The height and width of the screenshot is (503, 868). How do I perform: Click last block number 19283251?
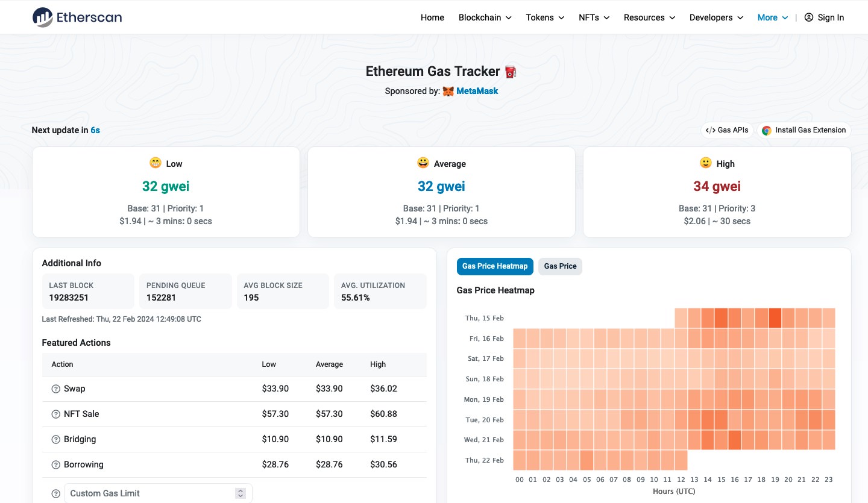click(x=70, y=298)
